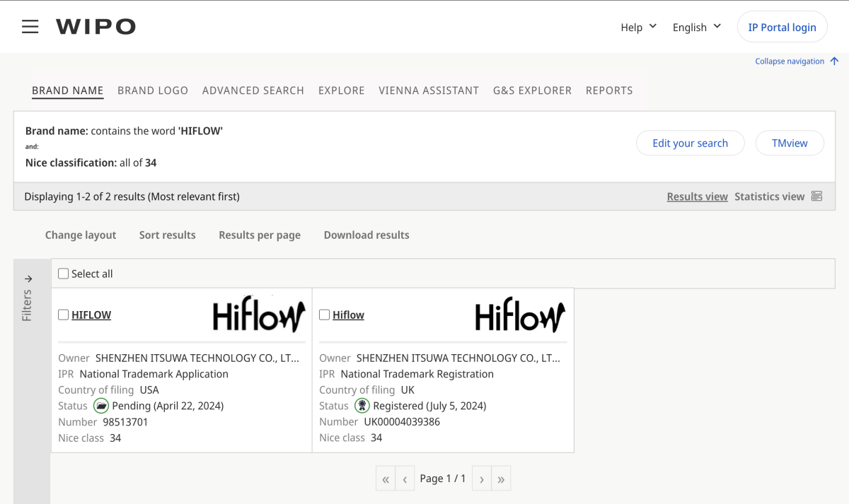The image size is (849, 504).
Task: Select the Hiflow UK result checkbox
Action: (325, 315)
